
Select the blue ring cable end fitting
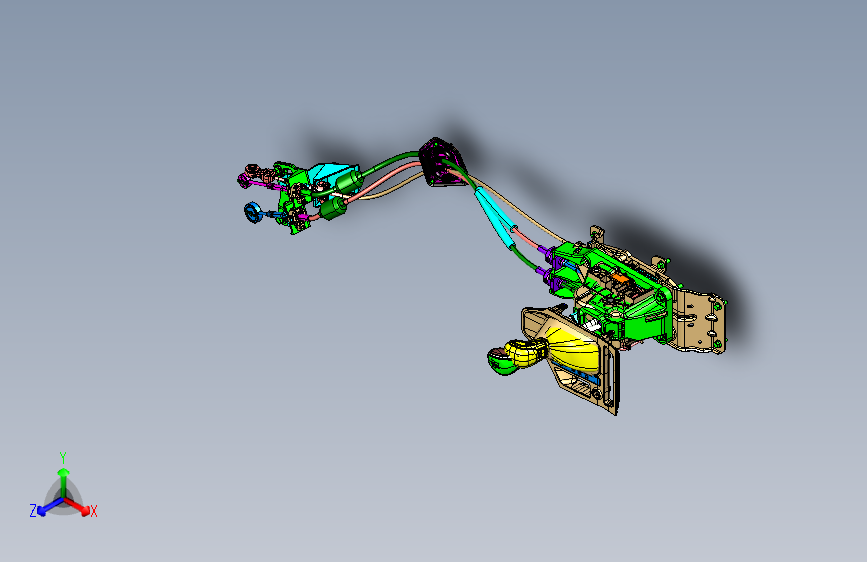click(253, 212)
